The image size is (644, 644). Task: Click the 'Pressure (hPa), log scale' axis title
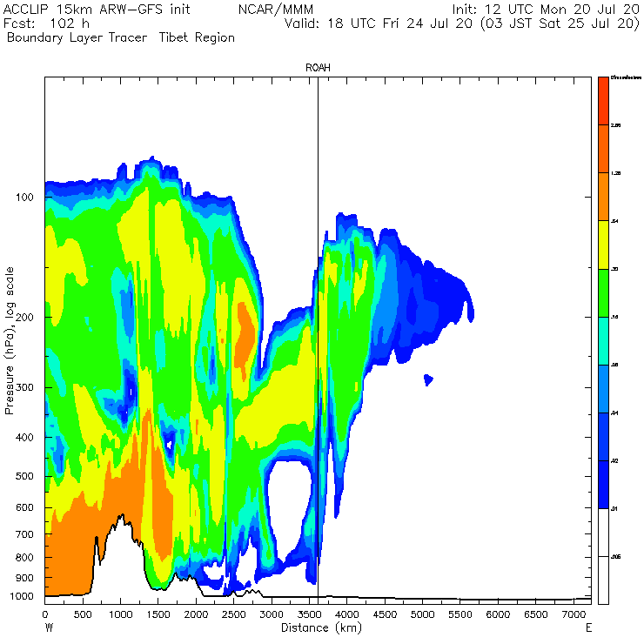[x=10, y=340]
